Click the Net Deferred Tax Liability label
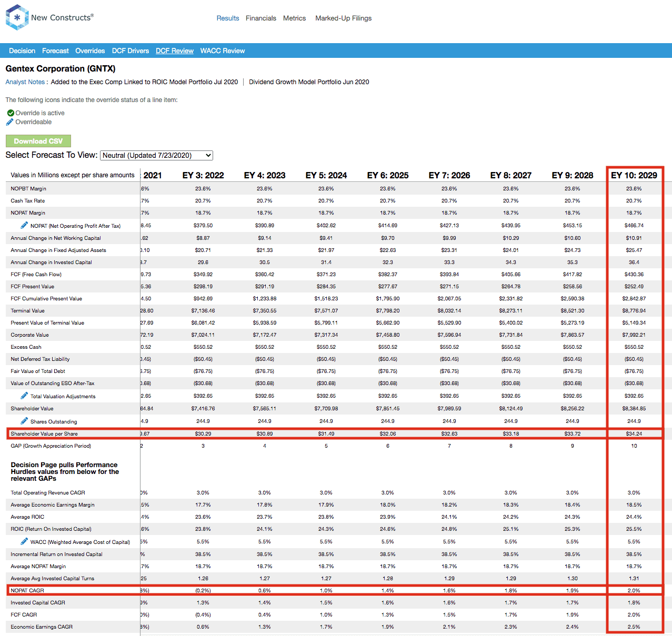 point(40,359)
